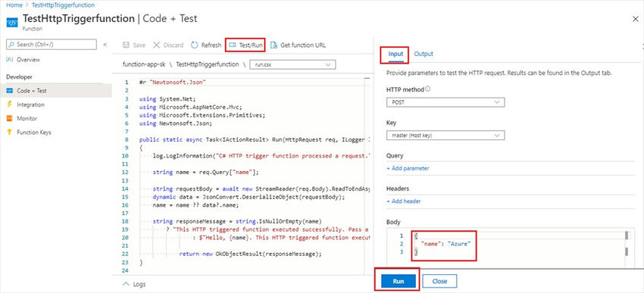
Task: Switch to the Output tab
Action: pyautogui.click(x=424, y=54)
